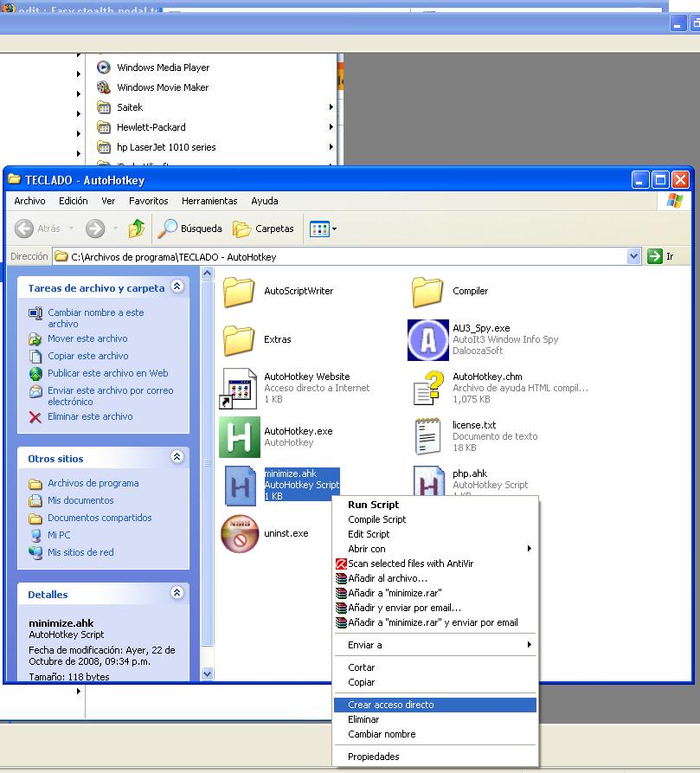
Task: Select the license.txt document icon
Action: coord(427,435)
